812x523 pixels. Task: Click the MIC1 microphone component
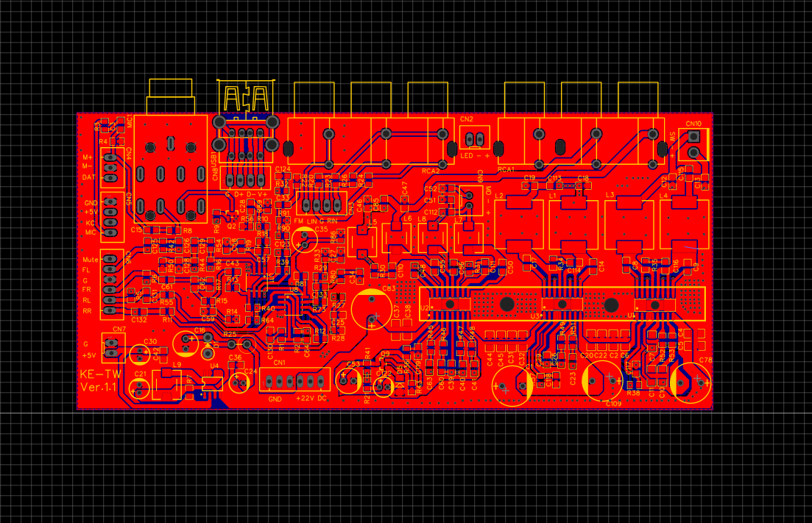click(x=169, y=169)
